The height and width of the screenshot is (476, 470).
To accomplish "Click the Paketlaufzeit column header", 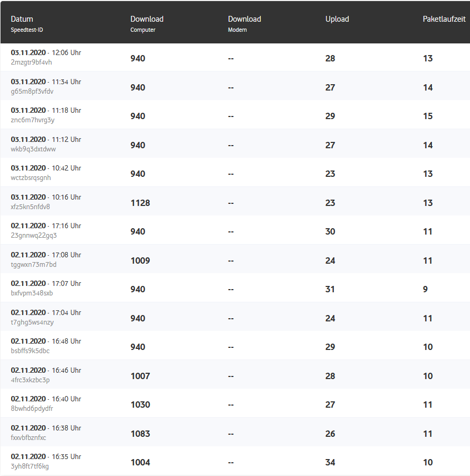I will point(444,19).
